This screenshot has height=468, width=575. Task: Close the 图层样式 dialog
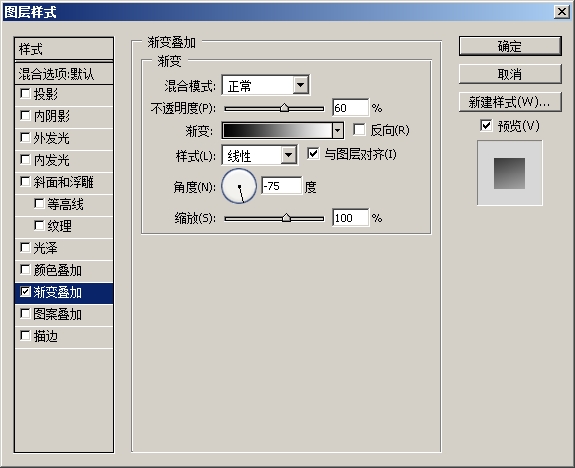coord(562,12)
